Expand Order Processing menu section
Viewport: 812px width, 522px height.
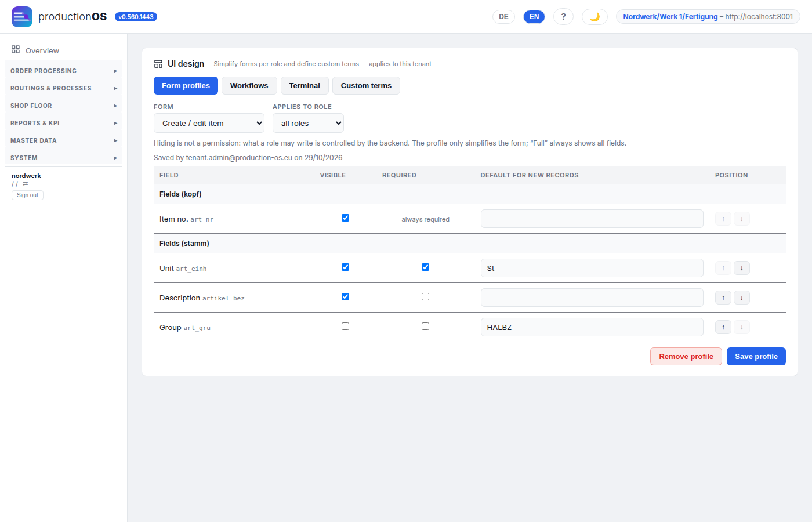click(x=63, y=71)
